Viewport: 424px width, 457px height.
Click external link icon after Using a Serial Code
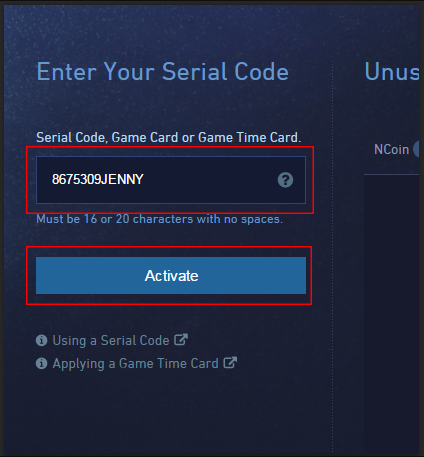point(181,340)
